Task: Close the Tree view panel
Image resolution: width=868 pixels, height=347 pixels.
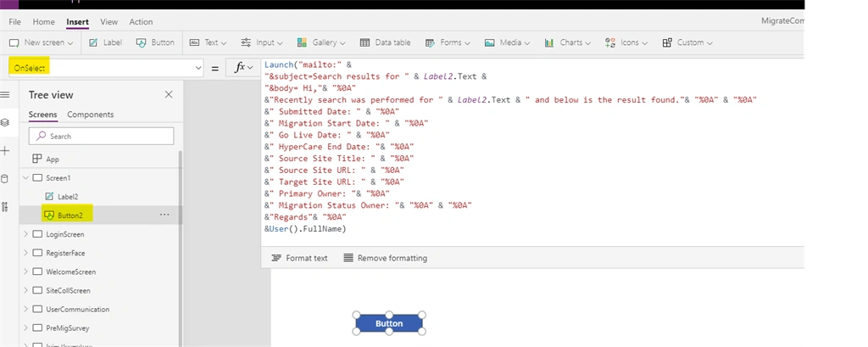Action: [169, 95]
